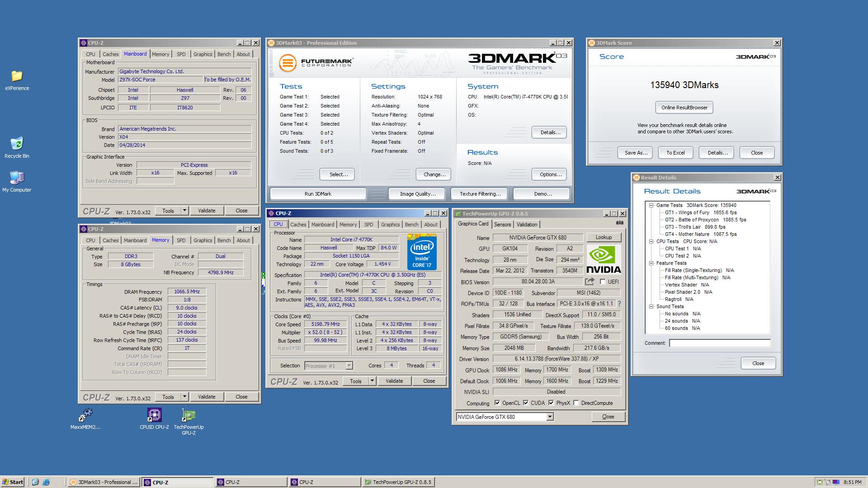Toggle the UEFI checkbox in GPU-Z
Screen dimensions: 868x488
[x=602, y=282]
